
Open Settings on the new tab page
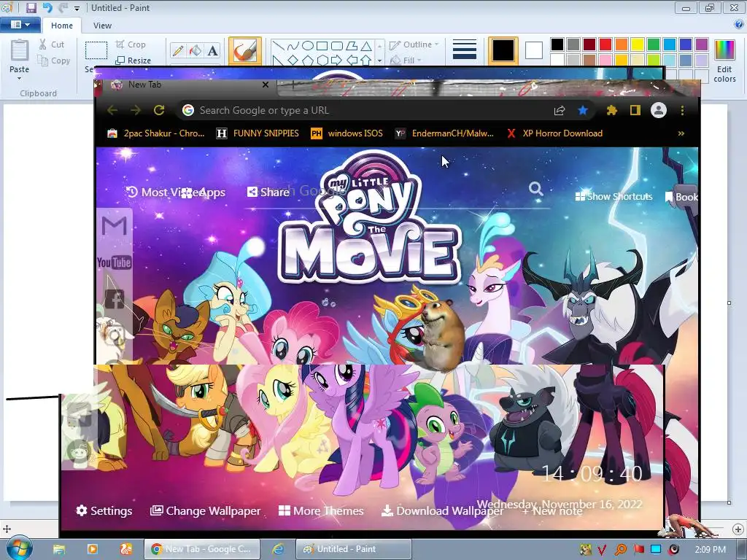tap(104, 510)
